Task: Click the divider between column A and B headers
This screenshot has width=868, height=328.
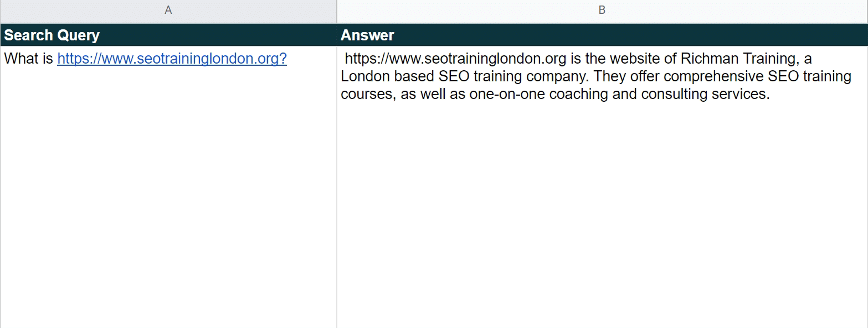Action: point(337,11)
